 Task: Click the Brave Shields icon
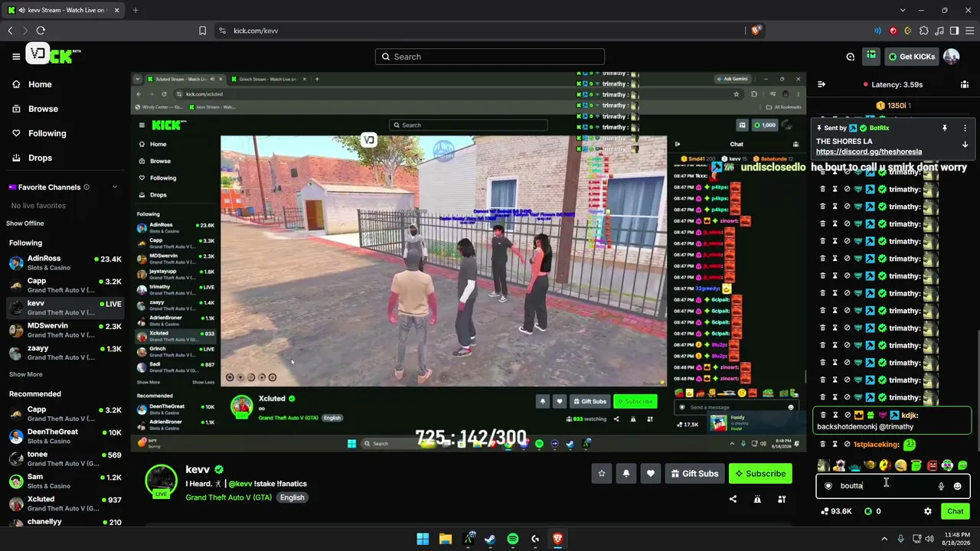coord(756,31)
